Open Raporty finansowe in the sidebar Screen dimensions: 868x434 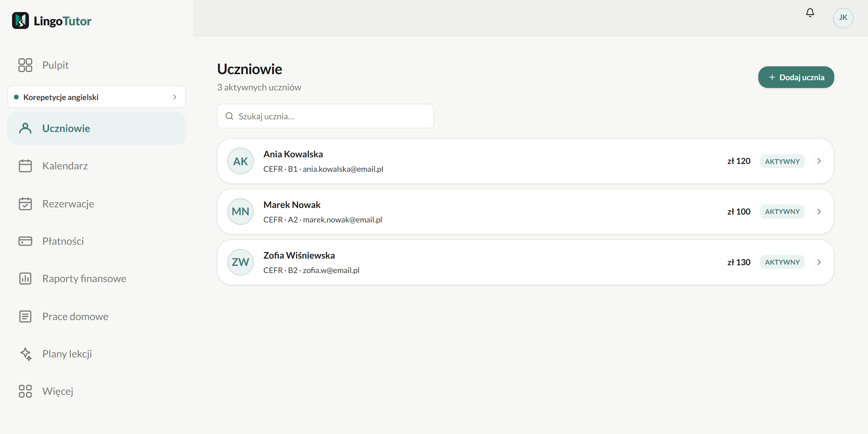coord(96,279)
